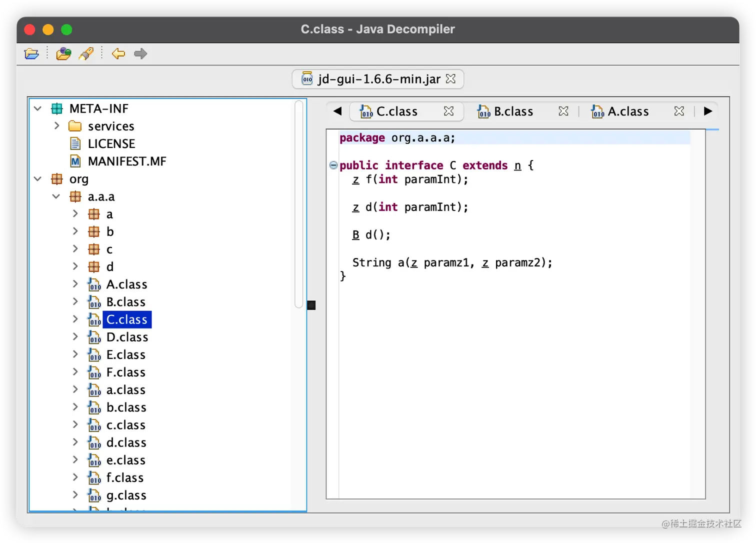Follow the z return type of f(int paramInt)
Viewport: 756px width, 543px height.
(x=355, y=179)
